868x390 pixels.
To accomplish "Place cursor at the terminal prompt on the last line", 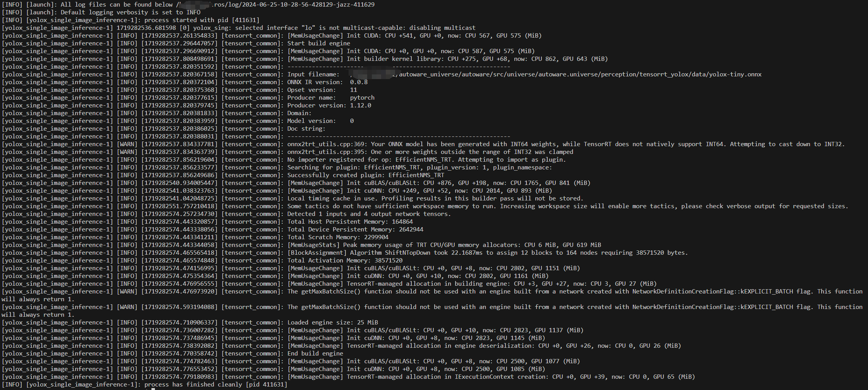I will [153, 389].
